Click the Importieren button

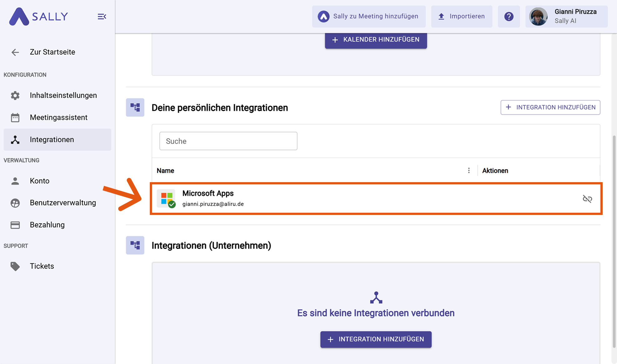coord(462,17)
